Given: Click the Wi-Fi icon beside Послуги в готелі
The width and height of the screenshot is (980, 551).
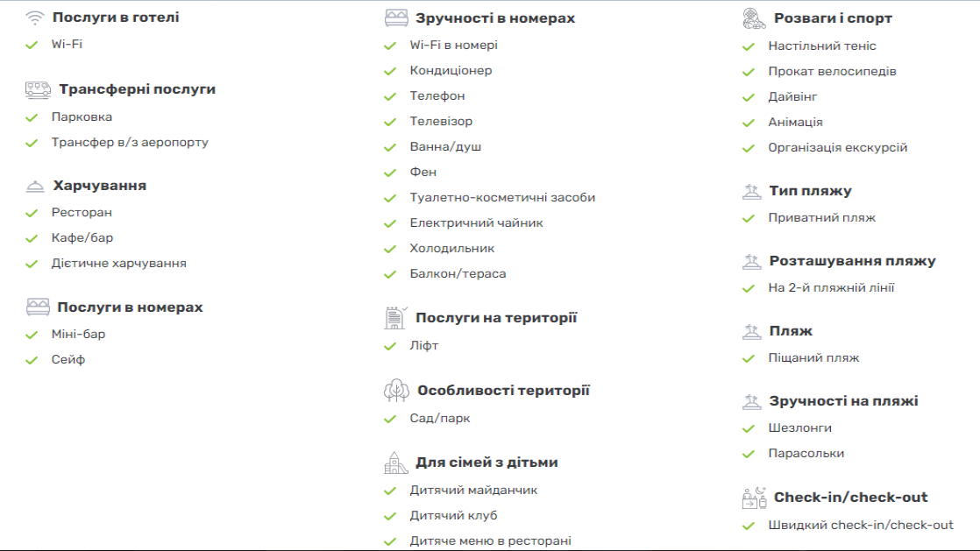Looking at the screenshot, I should point(35,18).
